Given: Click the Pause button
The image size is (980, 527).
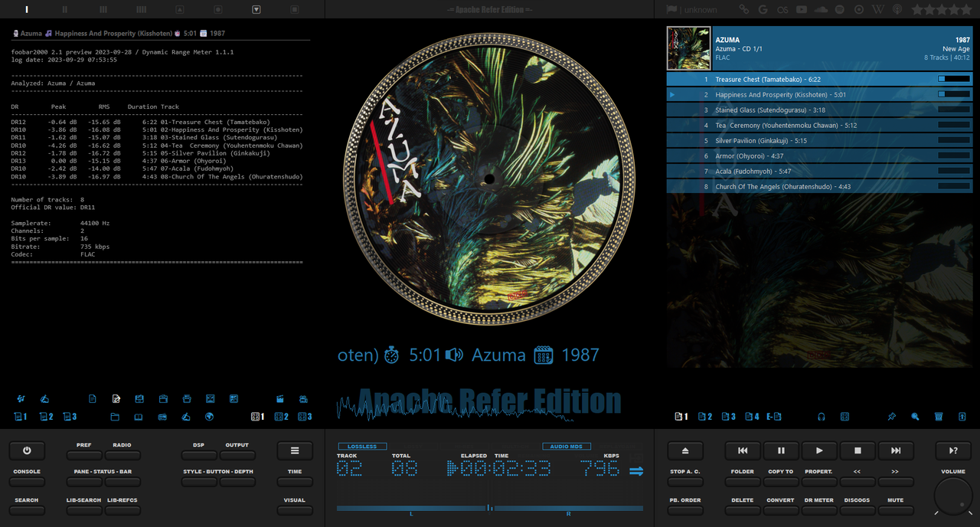Looking at the screenshot, I should (x=781, y=451).
